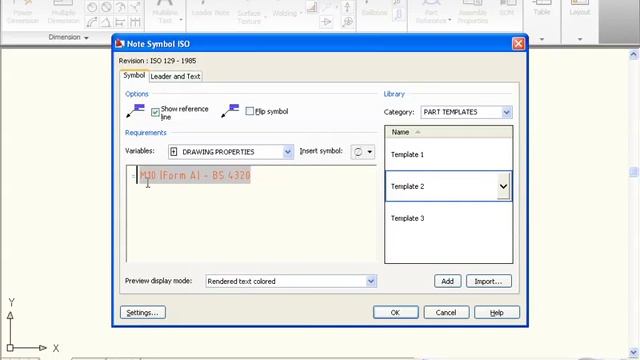Click Leader Note in the background ribbon
This screenshot has height=360, width=640.
coord(210,12)
